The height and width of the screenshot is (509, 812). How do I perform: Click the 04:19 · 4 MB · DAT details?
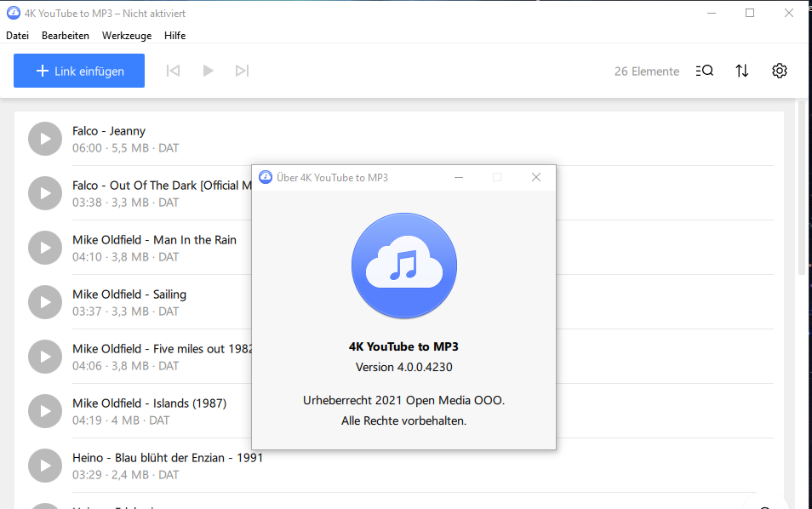pos(121,420)
